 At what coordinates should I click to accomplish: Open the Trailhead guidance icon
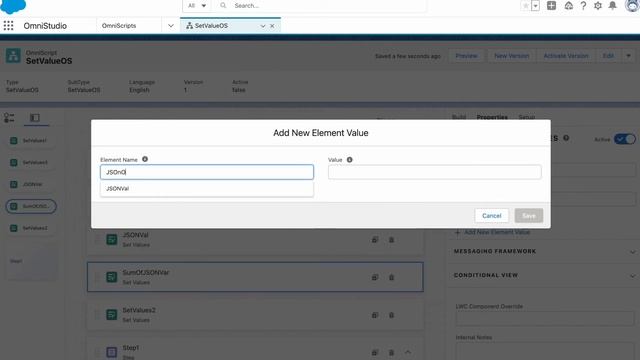569,6
